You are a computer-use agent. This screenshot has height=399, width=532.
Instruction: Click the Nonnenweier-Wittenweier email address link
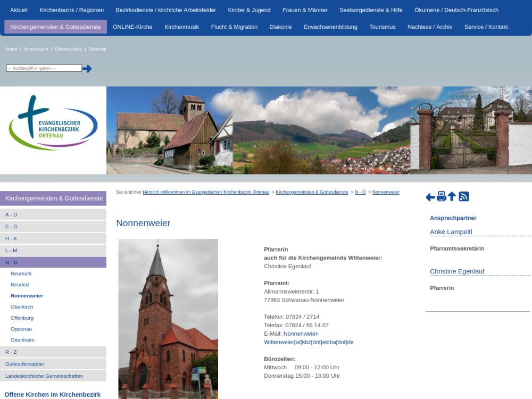coord(309,338)
